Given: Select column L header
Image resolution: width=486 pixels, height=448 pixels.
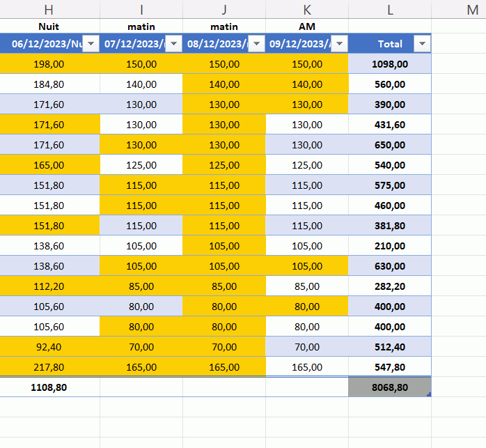Looking at the screenshot, I should click(x=390, y=9).
